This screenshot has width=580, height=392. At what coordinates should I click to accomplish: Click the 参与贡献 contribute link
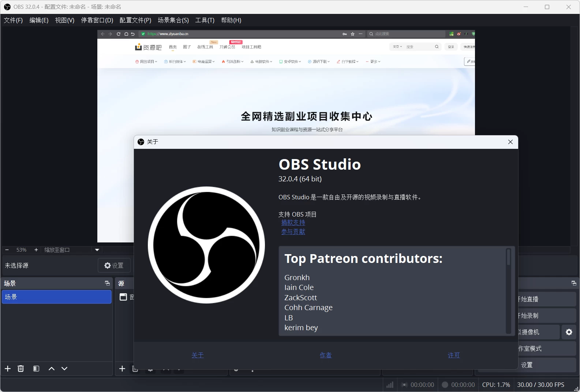pos(293,232)
